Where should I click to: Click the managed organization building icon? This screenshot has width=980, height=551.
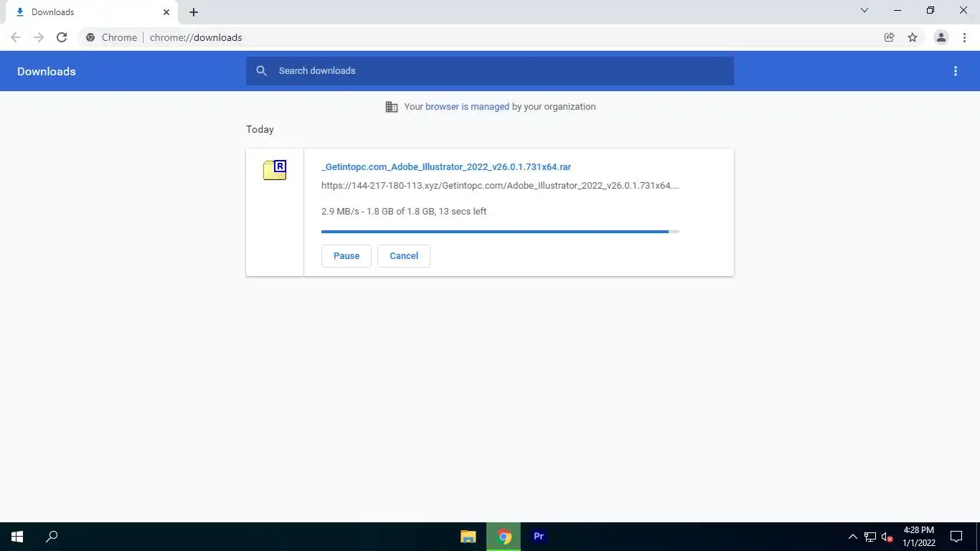click(392, 107)
